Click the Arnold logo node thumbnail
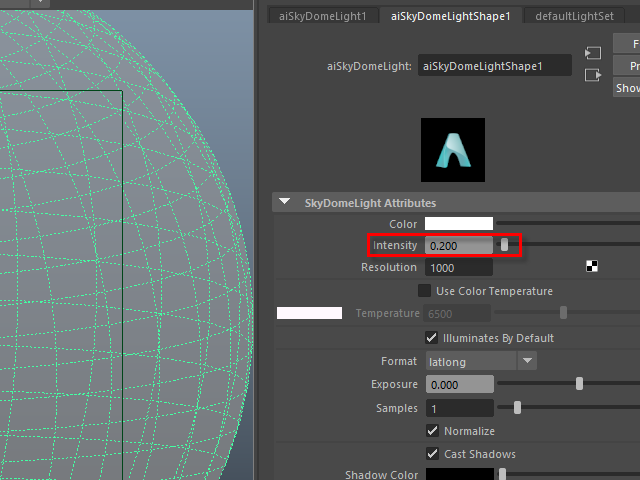 452,149
